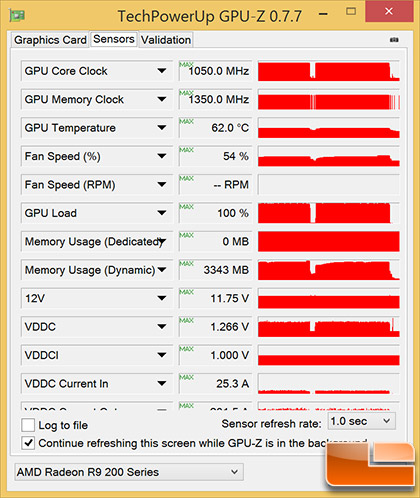Click the MAX indicator on GPU Temperature reading

tap(186, 121)
